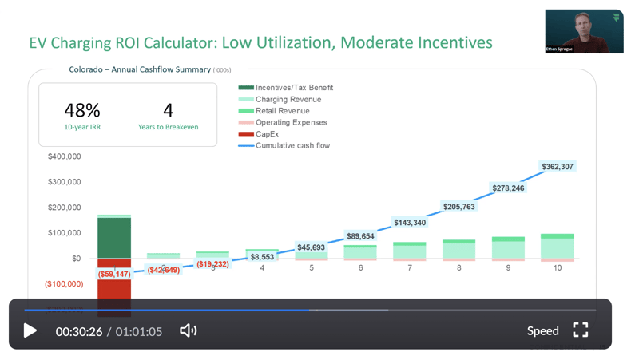
Task: Click the $278,246 data label
Action: 508,188
